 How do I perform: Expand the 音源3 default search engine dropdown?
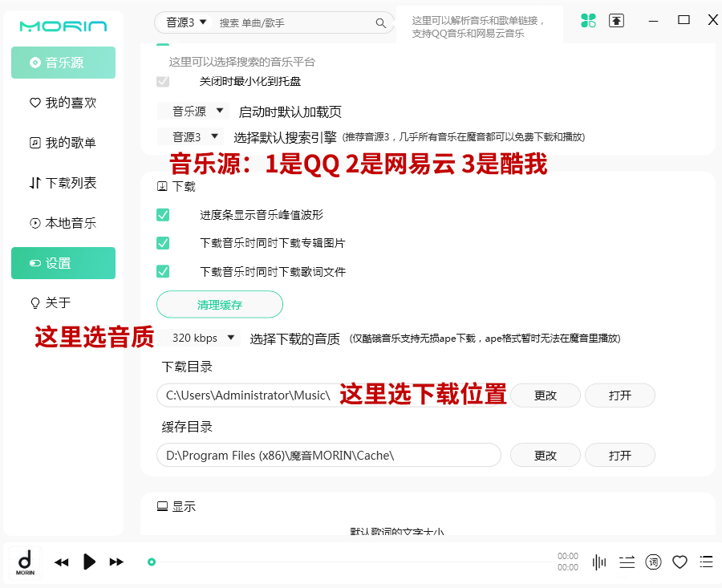tap(190, 136)
